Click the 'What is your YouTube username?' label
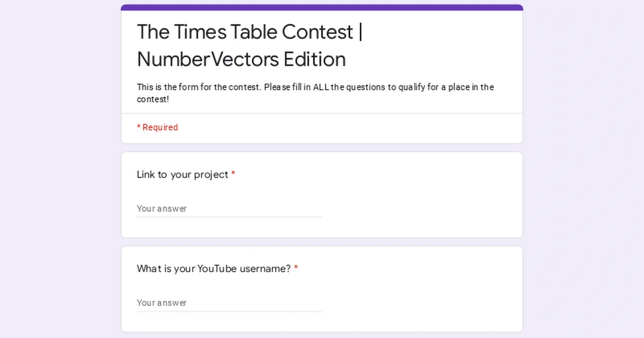 tap(214, 269)
